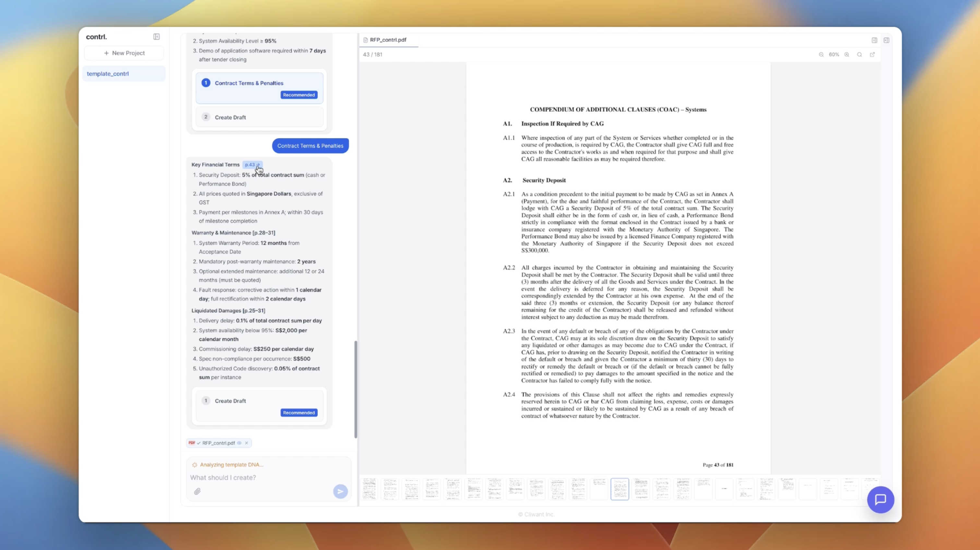Select recommended Create Draft option at bottom
This screenshot has width=980, height=550.
[x=259, y=406]
